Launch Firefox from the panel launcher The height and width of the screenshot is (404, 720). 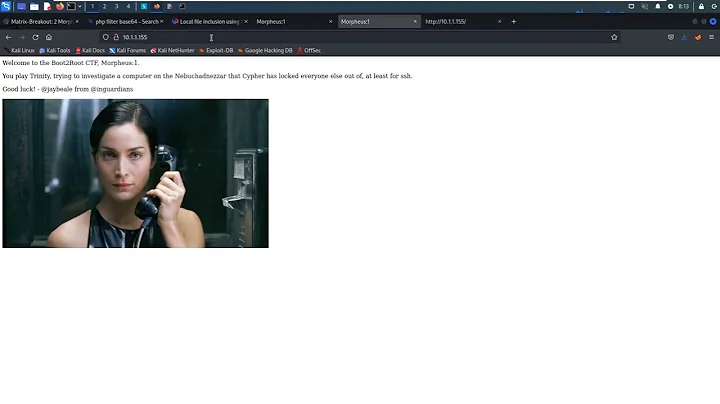tap(60, 6)
